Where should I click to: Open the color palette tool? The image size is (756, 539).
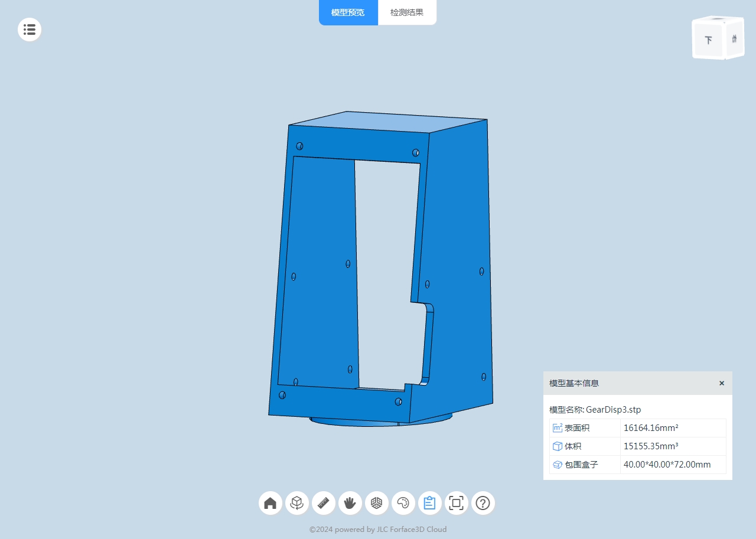403,503
